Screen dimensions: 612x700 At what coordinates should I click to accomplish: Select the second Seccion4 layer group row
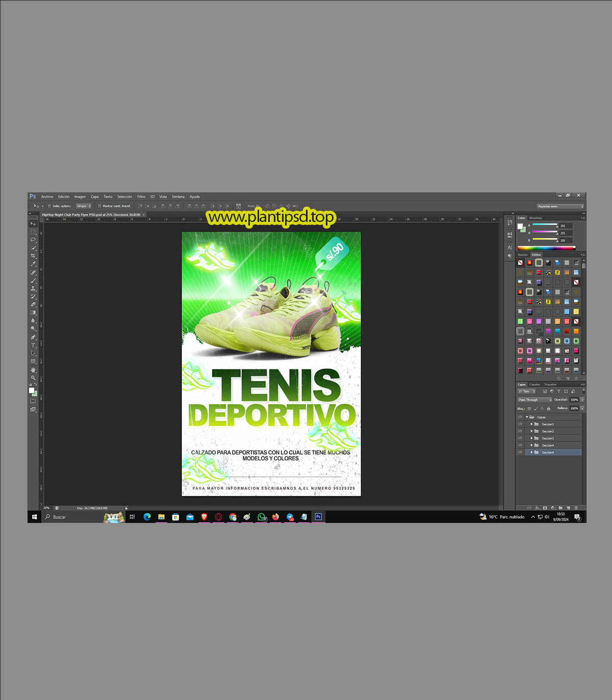coord(549,453)
